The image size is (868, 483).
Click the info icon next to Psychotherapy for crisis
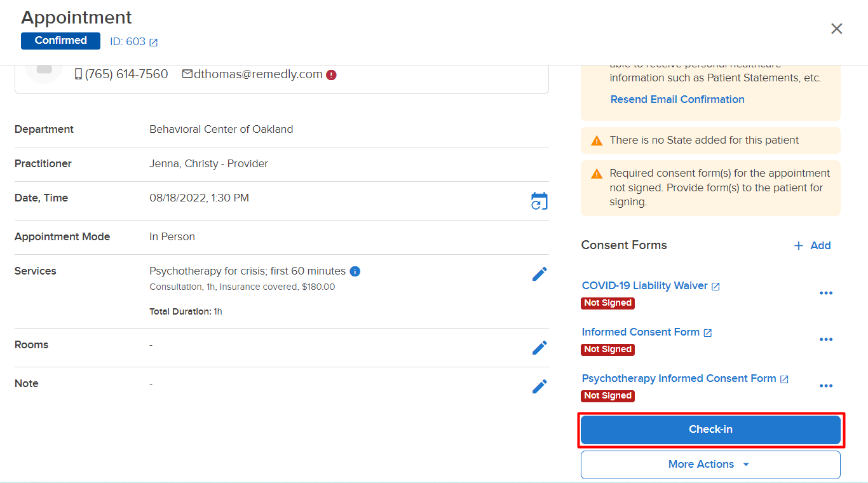[x=355, y=271]
